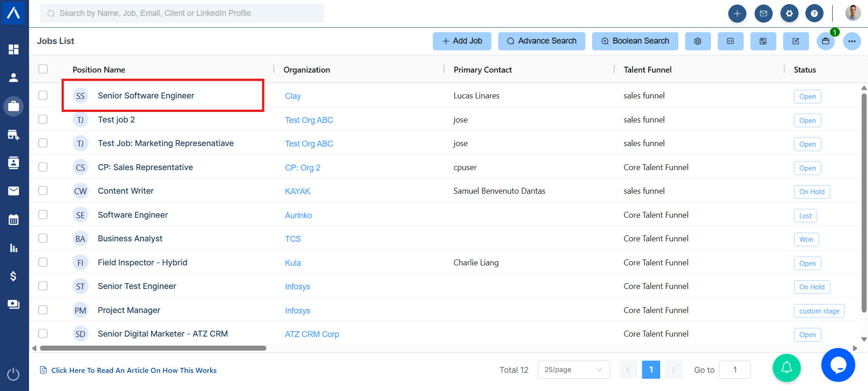The height and width of the screenshot is (391, 868).
Task: Click the Add Job button
Action: (x=462, y=41)
